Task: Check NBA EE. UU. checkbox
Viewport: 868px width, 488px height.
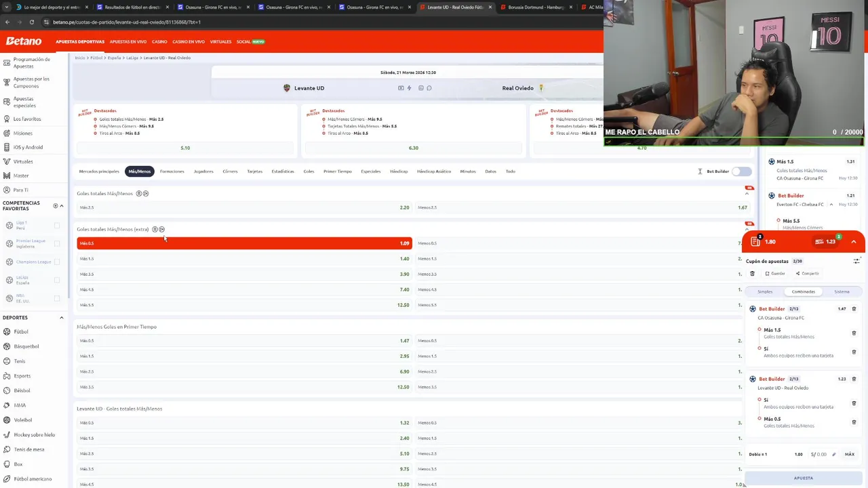Action: coord(56,298)
